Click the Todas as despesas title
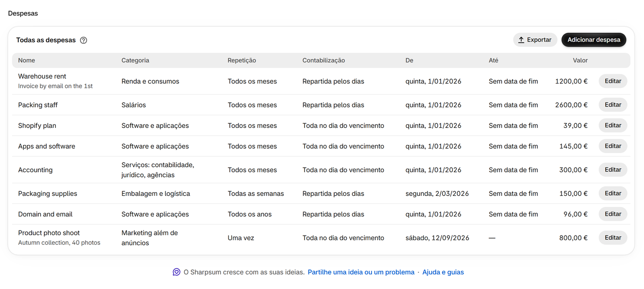Viewport: 644px width, 289px height. coord(46,40)
